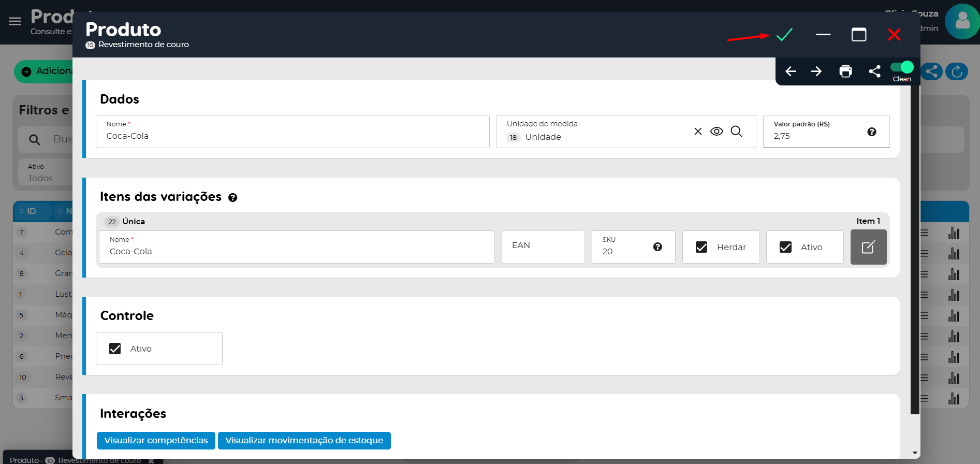
Task: Uncheck Ativo under Controle section
Action: click(115, 349)
